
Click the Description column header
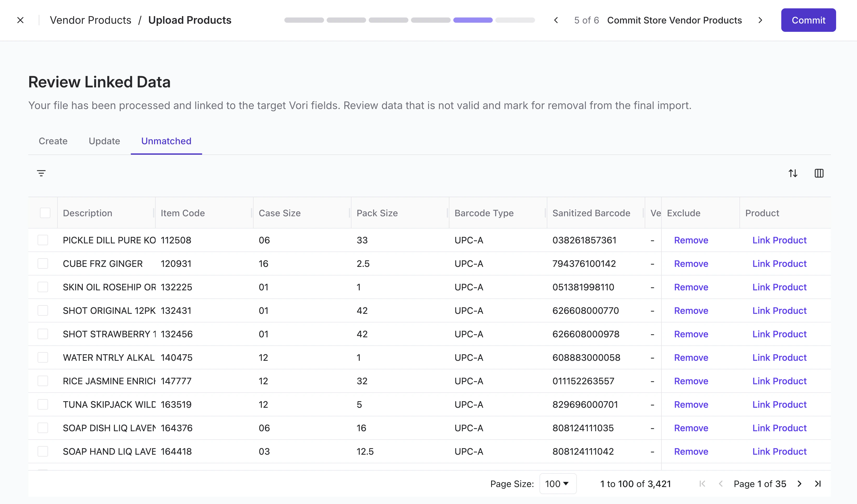(87, 213)
